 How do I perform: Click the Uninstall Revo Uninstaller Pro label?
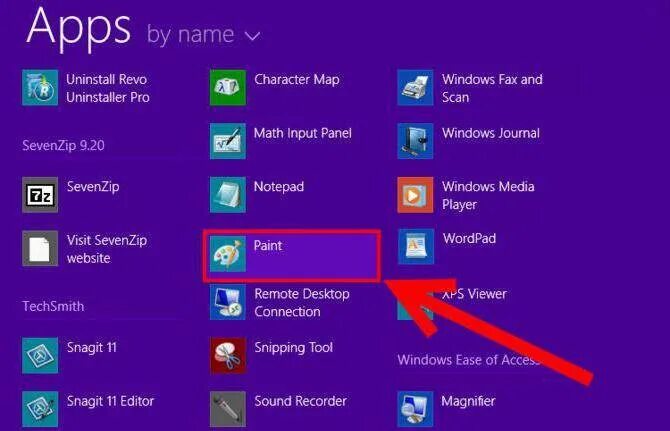click(108, 88)
